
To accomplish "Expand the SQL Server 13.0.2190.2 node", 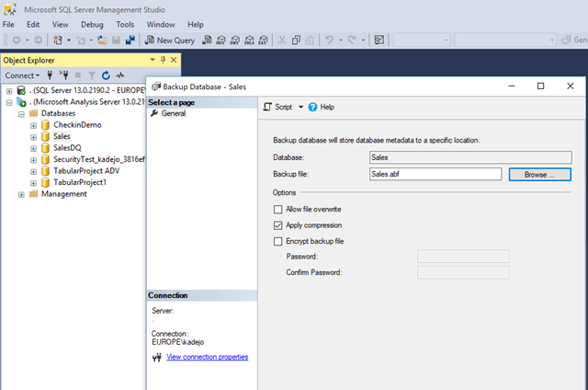I will (9, 91).
